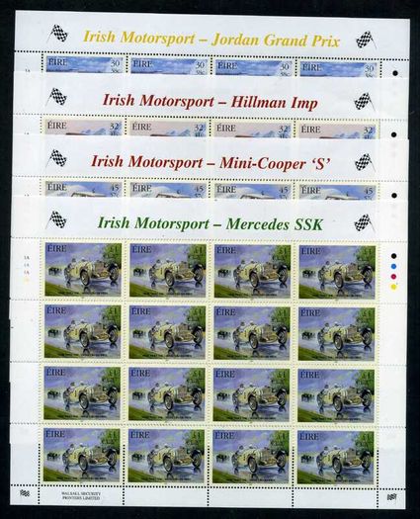Click the 'Irish Motorsport – Mini-Cooper S' title
The width and height of the screenshot is (420, 519).
[210, 162]
